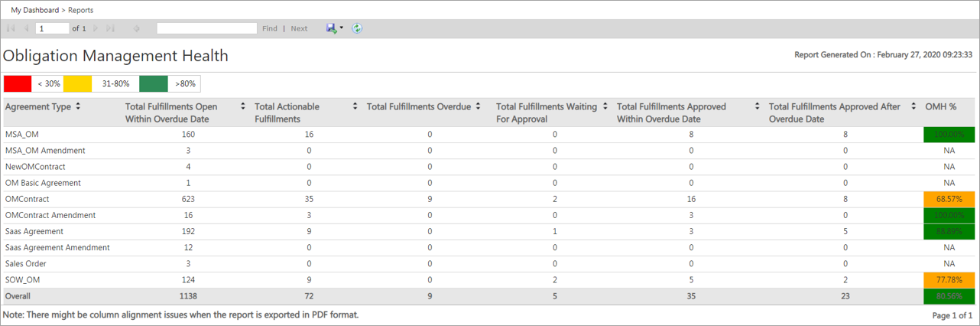Click the find text input field
This screenshot has height=326, width=980.
206,28
